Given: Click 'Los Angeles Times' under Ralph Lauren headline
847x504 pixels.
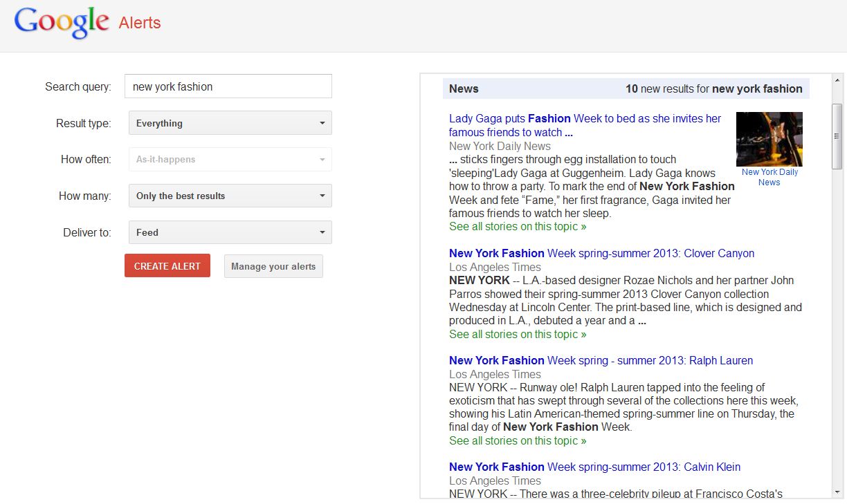Looking at the screenshot, I should pyautogui.click(x=495, y=374).
